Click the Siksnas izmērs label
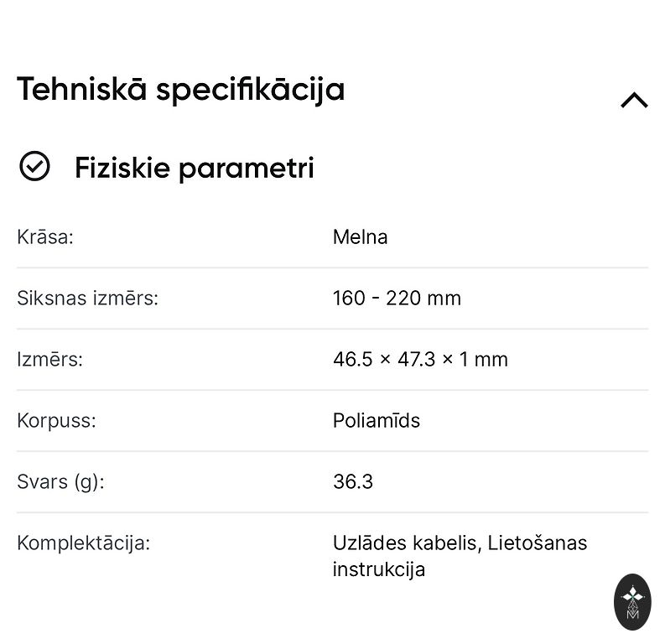Image resolution: width=665 pixels, height=644 pixels. click(x=87, y=298)
